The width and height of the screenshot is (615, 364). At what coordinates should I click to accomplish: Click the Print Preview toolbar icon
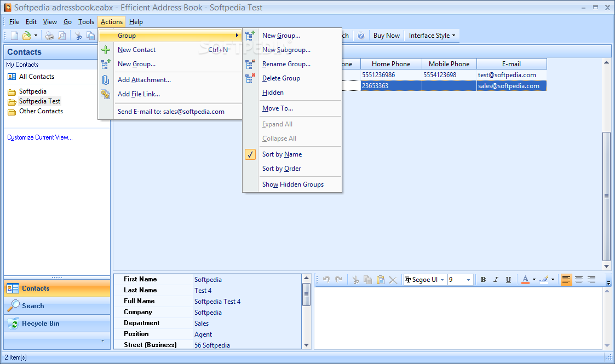pos(62,36)
